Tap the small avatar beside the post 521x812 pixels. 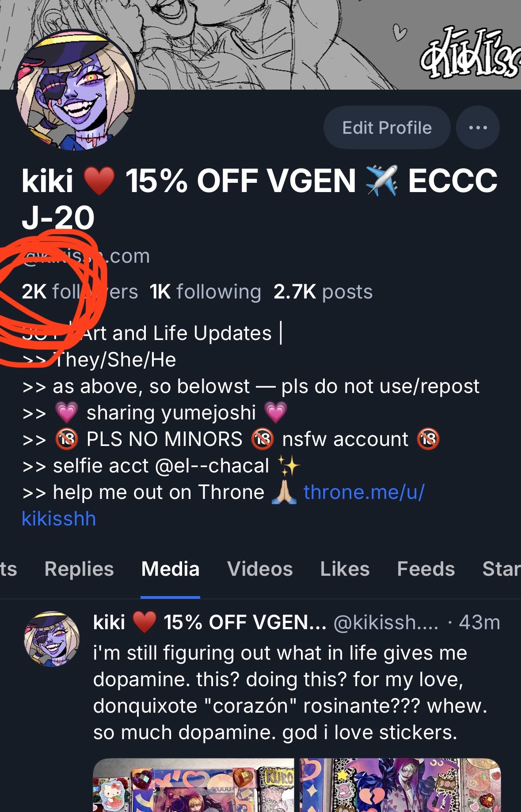52,638
